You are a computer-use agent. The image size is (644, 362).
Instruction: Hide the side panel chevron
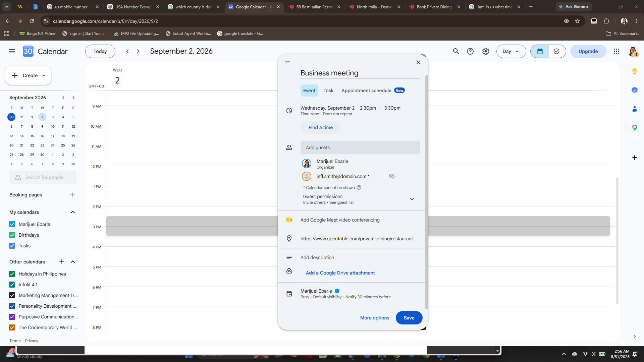tap(635, 337)
